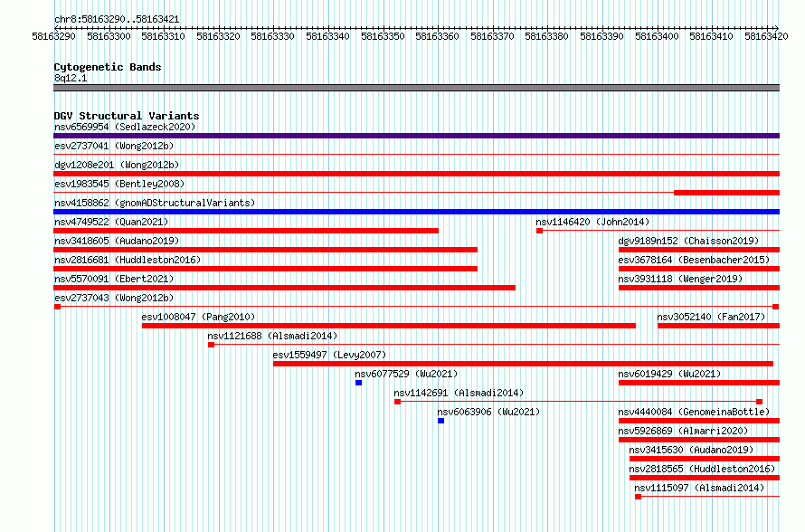Open nsv6063906 (Wu2021) label
This screenshot has width=805, height=532.
[x=488, y=412]
